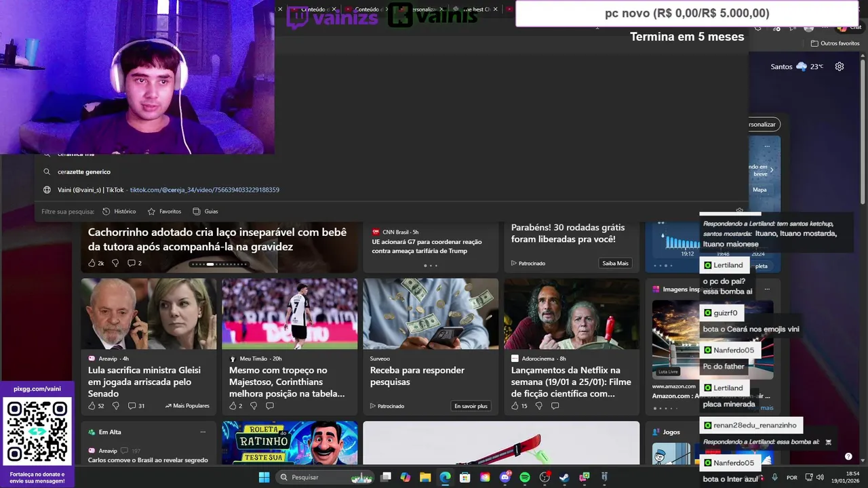Open OBS Studio from the taskbar
868x488 pixels.
coord(545,477)
